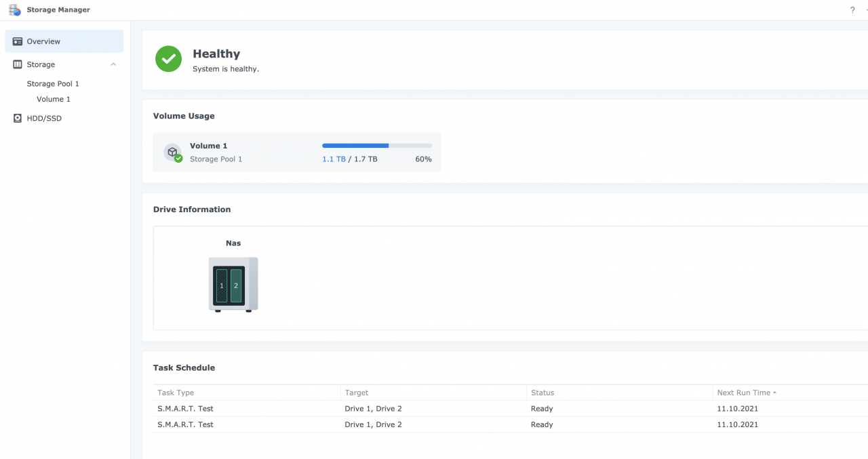Click the 1.1 TB usage link
Viewport: 868px width, 459px height.
pos(332,159)
